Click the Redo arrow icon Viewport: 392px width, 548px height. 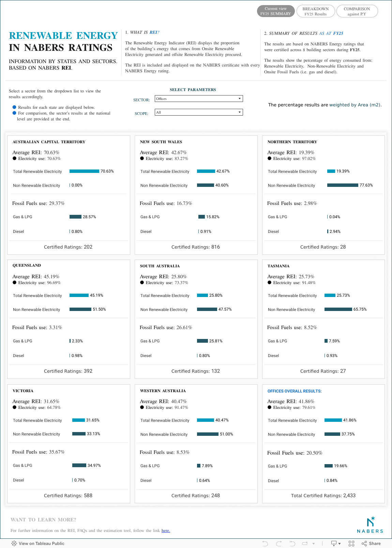279,544
